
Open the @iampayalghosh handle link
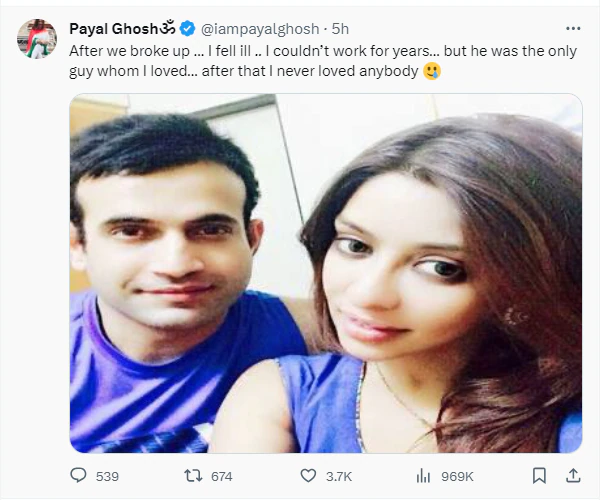[260, 29]
